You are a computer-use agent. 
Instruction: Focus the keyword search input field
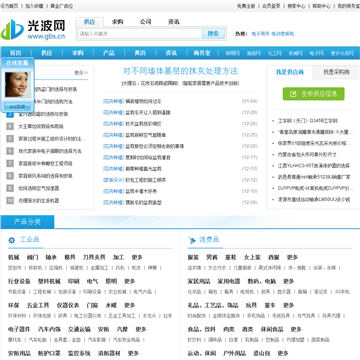point(140,34)
